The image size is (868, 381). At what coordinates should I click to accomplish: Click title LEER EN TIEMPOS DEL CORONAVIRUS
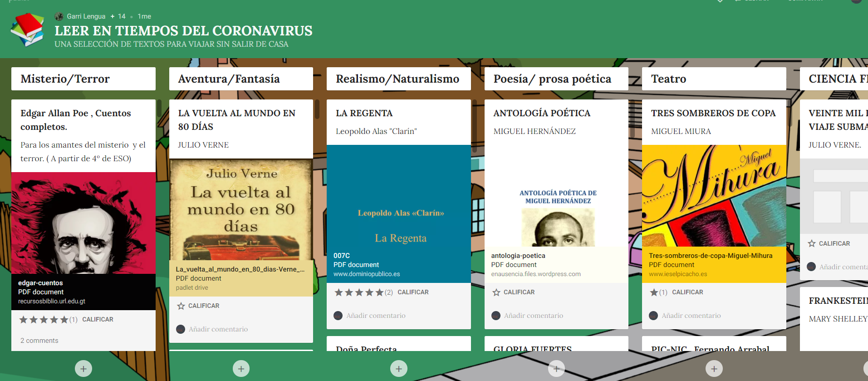click(x=183, y=31)
